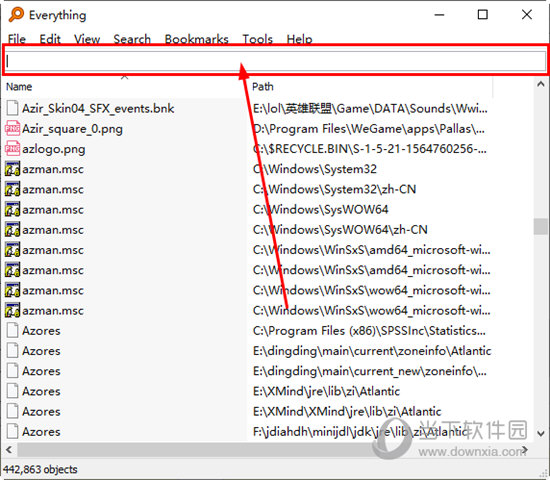
Task: Select Azores in dingding\main\current_new\zoneinfo
Action: [41, 371]
